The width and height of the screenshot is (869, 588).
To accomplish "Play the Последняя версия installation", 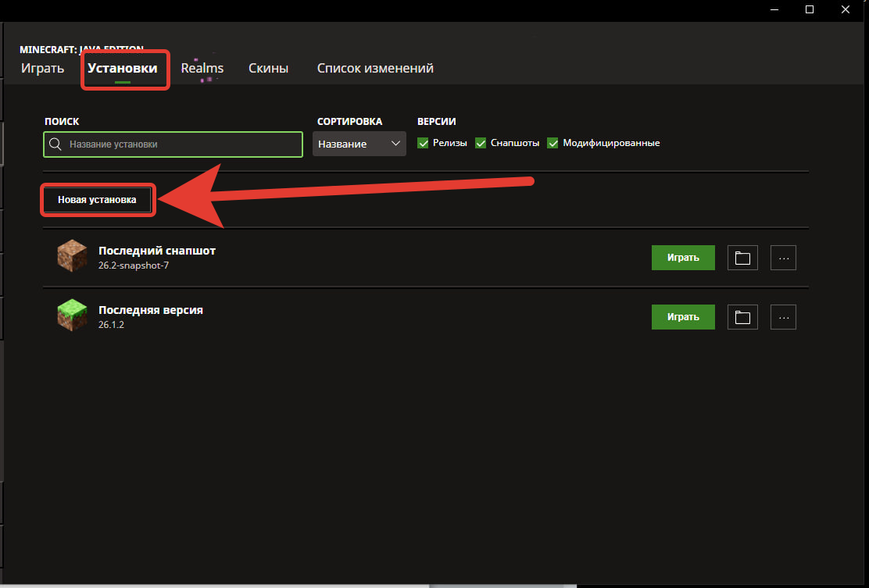I will pyautogui.click(x=683, y=317).
